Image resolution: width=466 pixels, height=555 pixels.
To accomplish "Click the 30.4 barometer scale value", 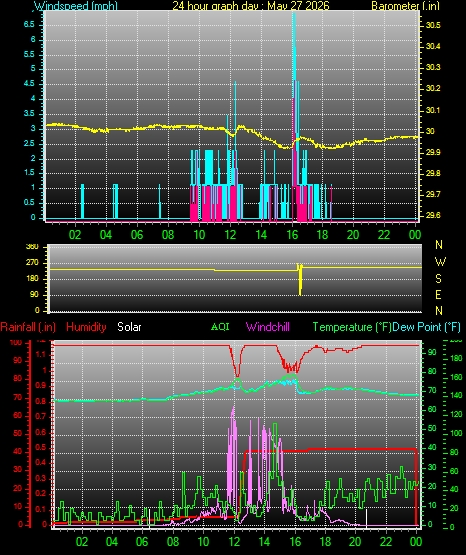I will coord(433,46).
